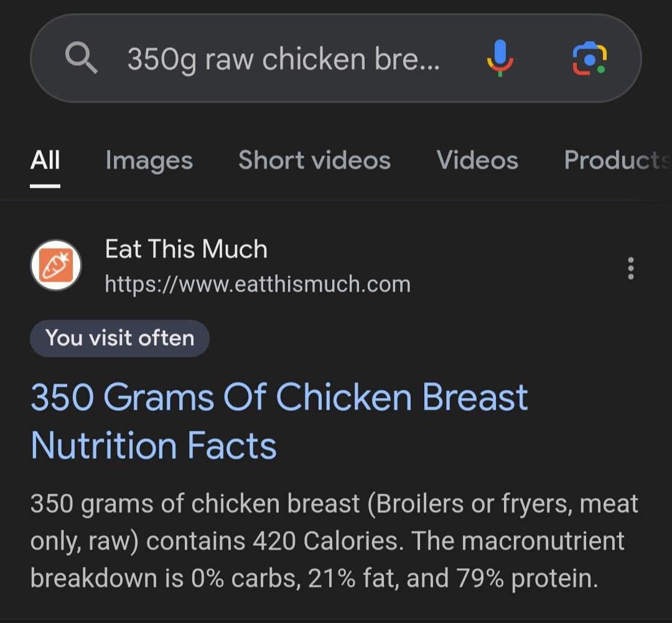672x623 pixels.
Task: Tap the magnifying glass search icon
Action: click(82, 59)
